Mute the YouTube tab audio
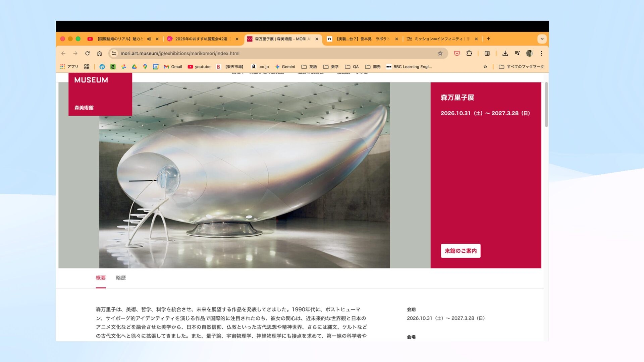644x362 pixels. coord(149,39)
